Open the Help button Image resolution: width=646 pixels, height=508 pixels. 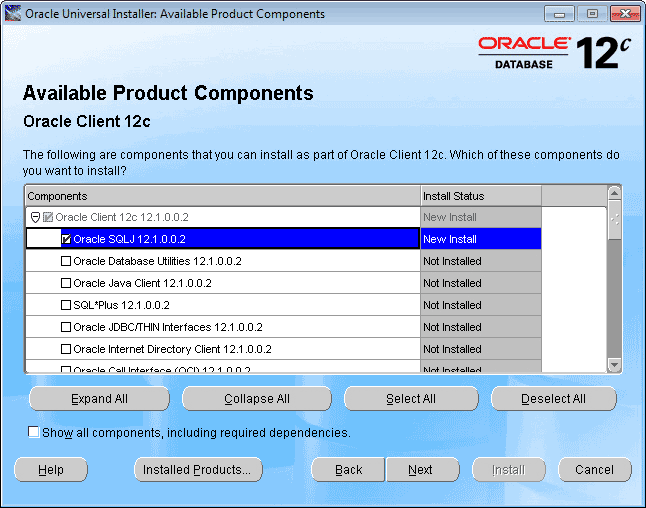(51, 469)
